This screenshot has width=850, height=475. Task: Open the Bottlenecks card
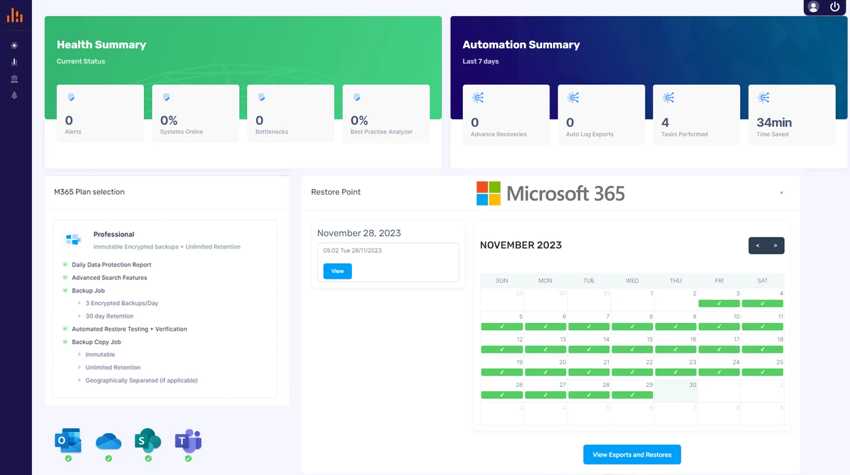(291, 113)
